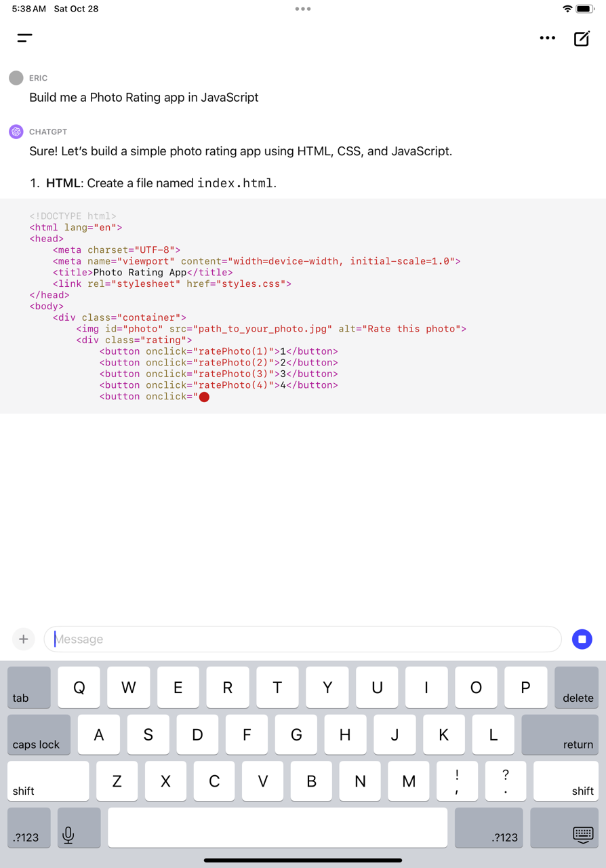Open the conversation sidebar menu
This screenshot has width=606, height=868.
tap(24, 38)
